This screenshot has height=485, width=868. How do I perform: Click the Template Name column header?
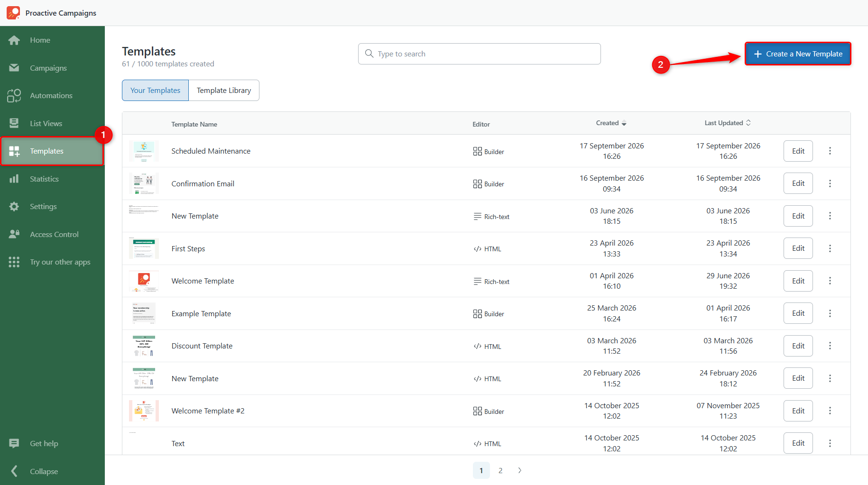click(x=194, y=124)
